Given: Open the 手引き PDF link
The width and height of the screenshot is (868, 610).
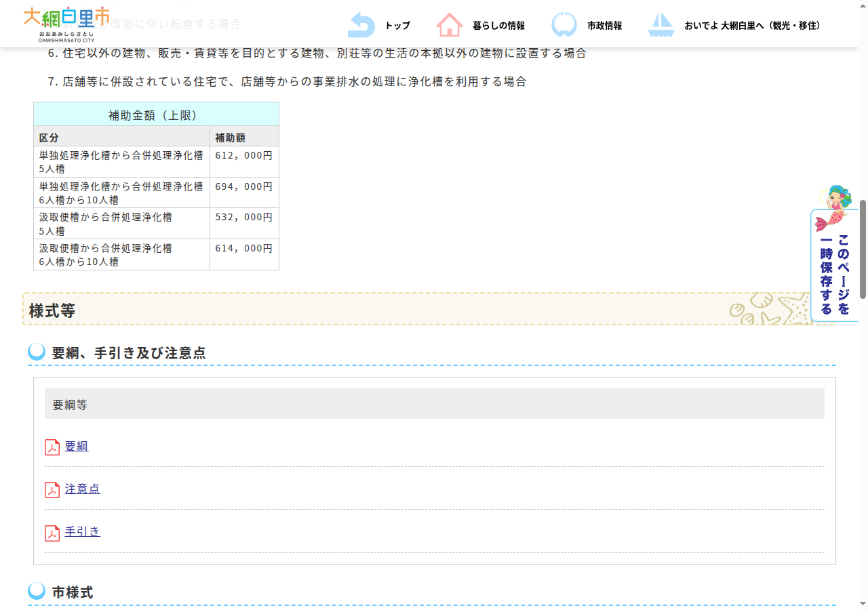Looking at the screenshot, I should [83, 532].
